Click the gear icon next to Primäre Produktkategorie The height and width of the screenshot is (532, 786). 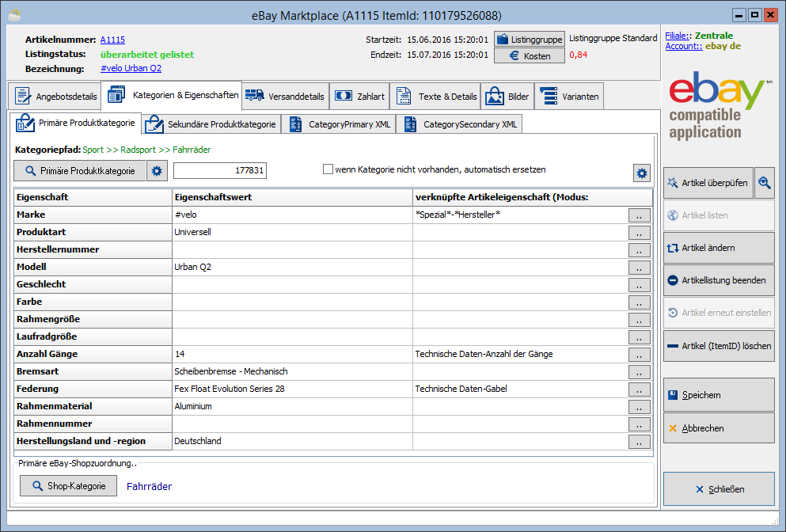pos(157,171)
